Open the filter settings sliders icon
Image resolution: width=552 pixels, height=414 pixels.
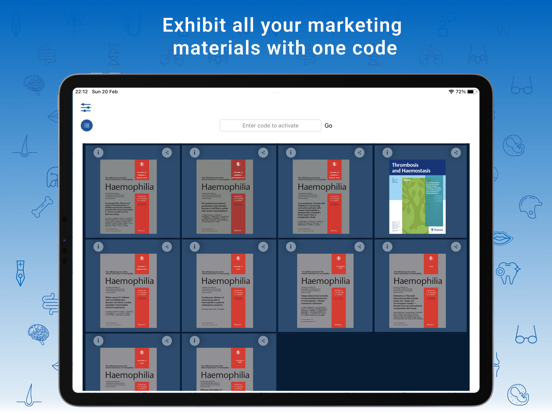tap(86, 107)
